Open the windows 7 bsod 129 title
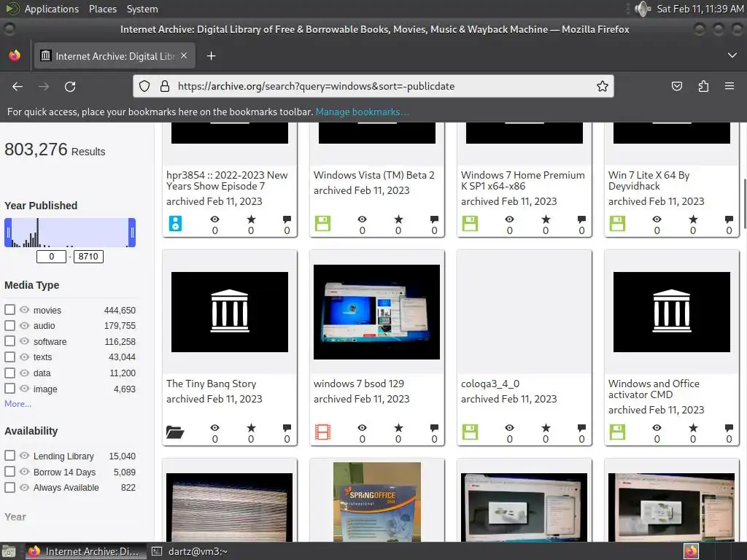Image resolution: width=747 pixels, height=560 pixels. 359,384
